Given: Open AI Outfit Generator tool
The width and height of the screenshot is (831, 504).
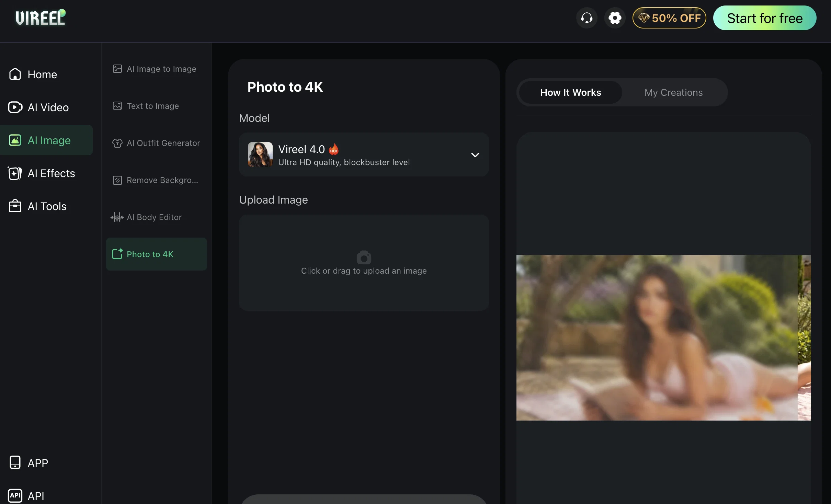Looking at the screenshot, I should (156, 143).
